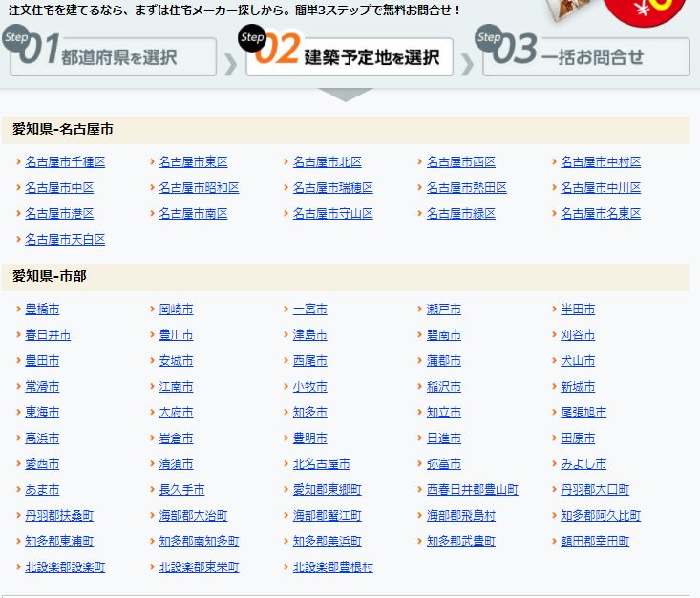Open the 北名古屋市 link
This screenshot has width=700, height=598.
[321, 464]
